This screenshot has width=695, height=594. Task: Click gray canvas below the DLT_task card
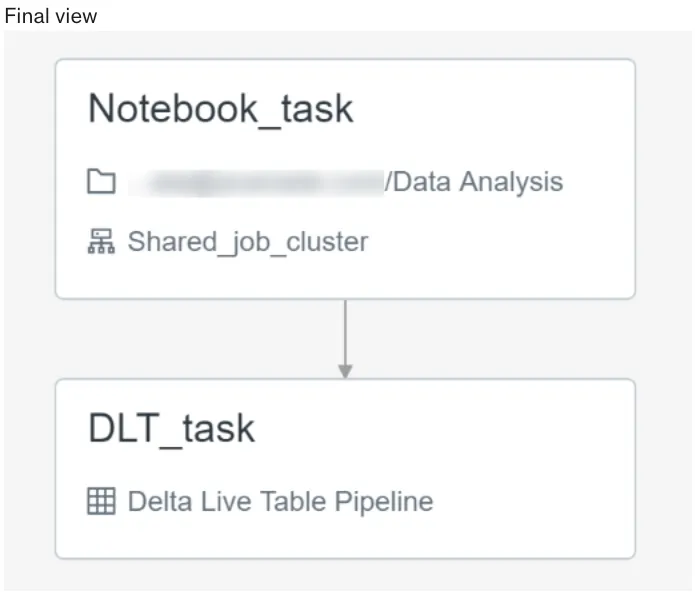(345, 574)
